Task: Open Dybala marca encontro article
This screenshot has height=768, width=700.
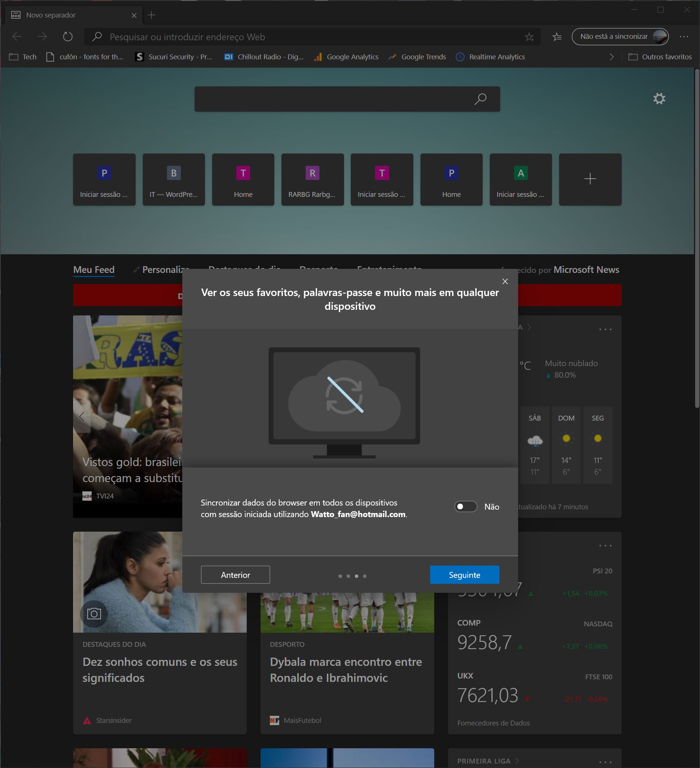Action: (346, 670)
